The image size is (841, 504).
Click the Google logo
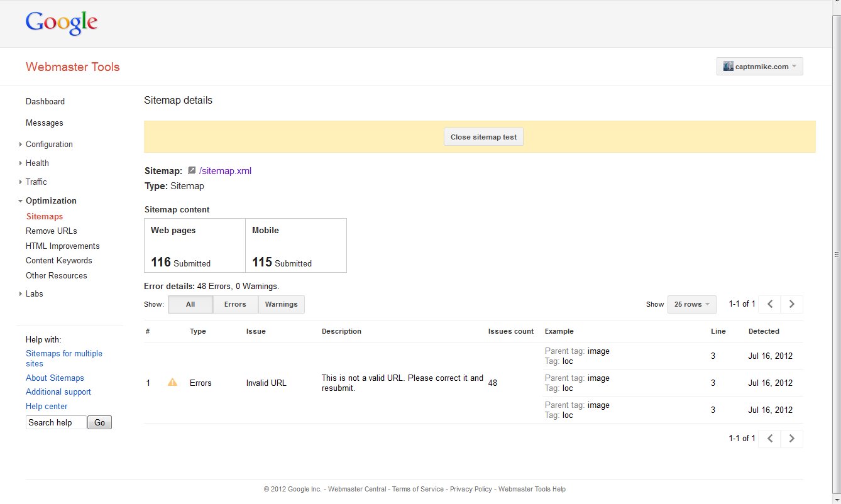[x=62, y=23]
